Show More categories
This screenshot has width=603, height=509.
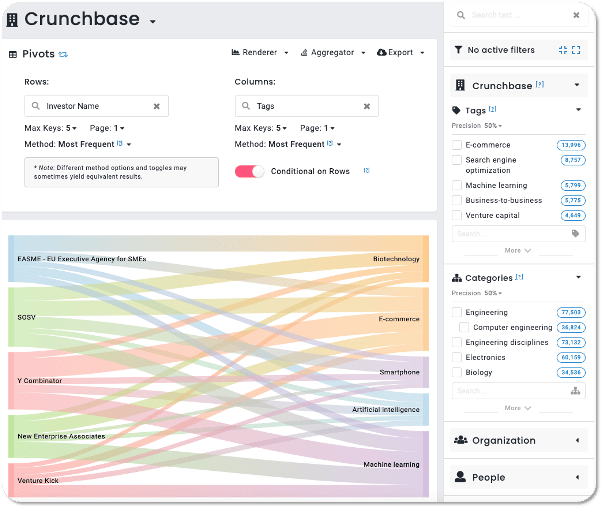(x=518, y=408)
